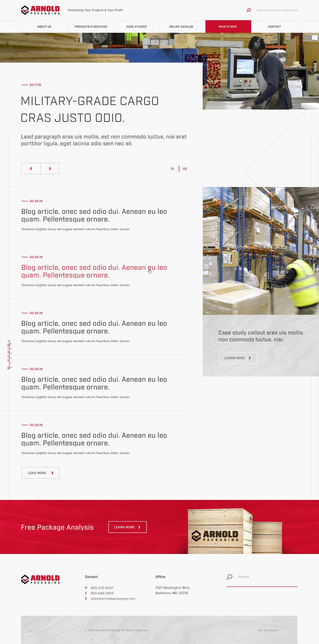Click the red ruler scroll indicator
The image size is (319, 644).
(10, 355)
